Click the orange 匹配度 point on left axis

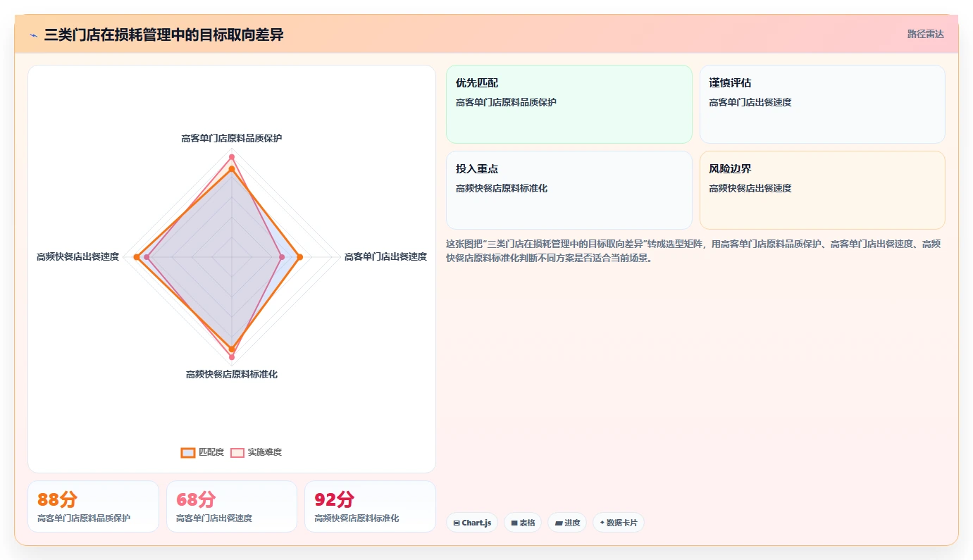[x=137, y=257]
